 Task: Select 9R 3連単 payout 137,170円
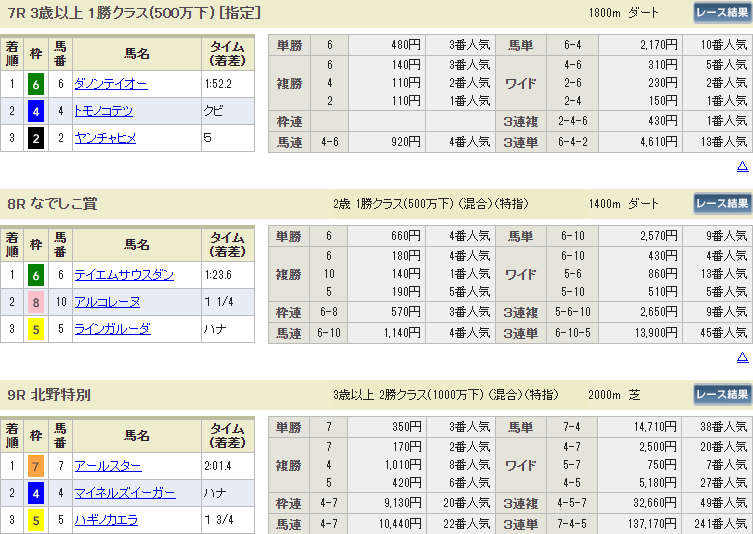tap(653, 524)
